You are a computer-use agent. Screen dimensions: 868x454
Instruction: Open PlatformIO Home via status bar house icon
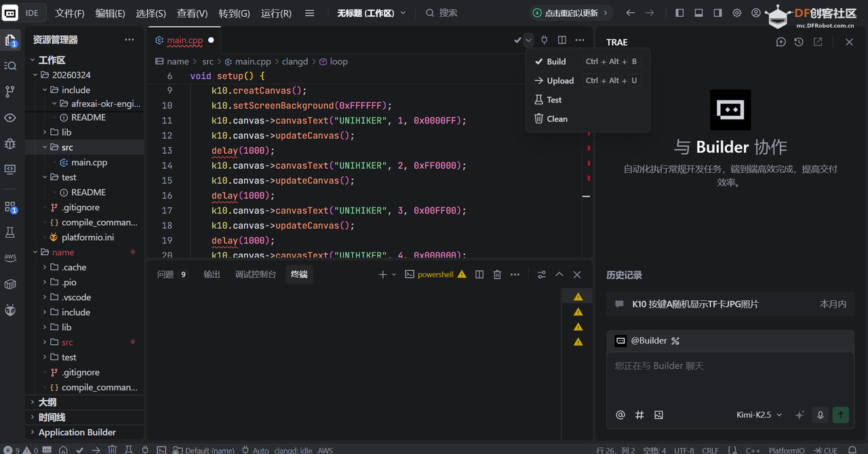click(63, 449)
